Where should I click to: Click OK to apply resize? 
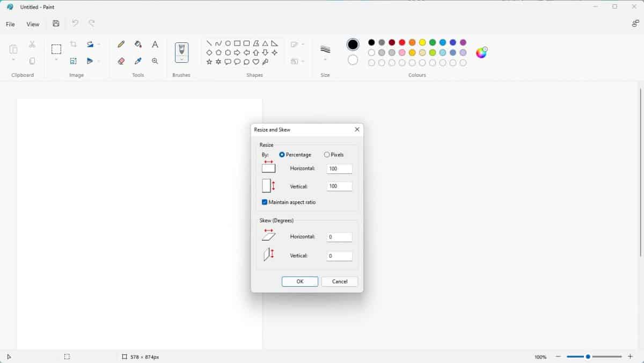(299, 281)
